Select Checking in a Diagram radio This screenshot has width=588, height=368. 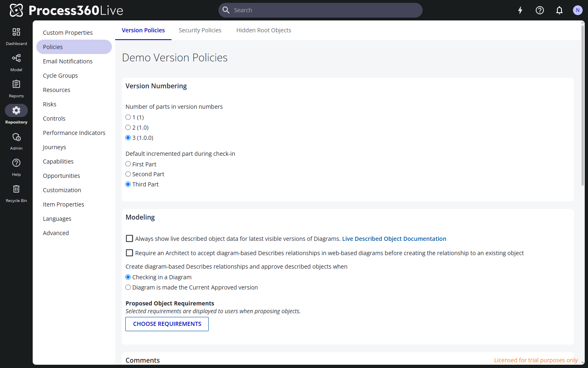(128, 277)
